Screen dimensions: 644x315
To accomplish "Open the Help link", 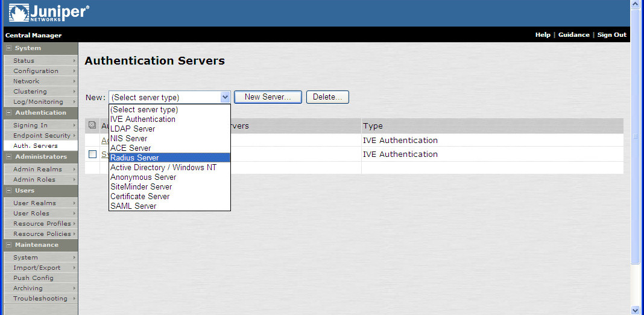I will [543, 35].
